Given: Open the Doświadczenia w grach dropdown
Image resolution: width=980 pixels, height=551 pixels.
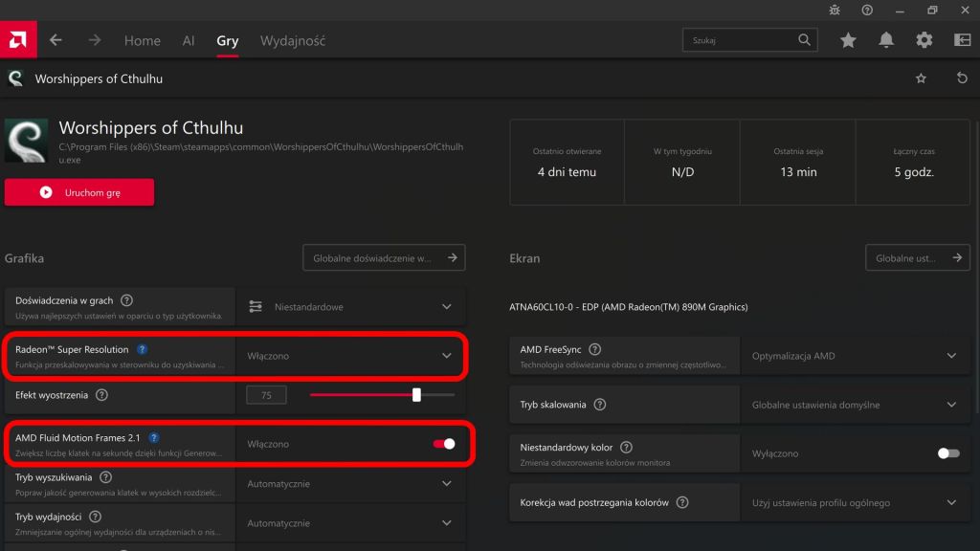Looking at the screenshot, I should click(446, 307).
